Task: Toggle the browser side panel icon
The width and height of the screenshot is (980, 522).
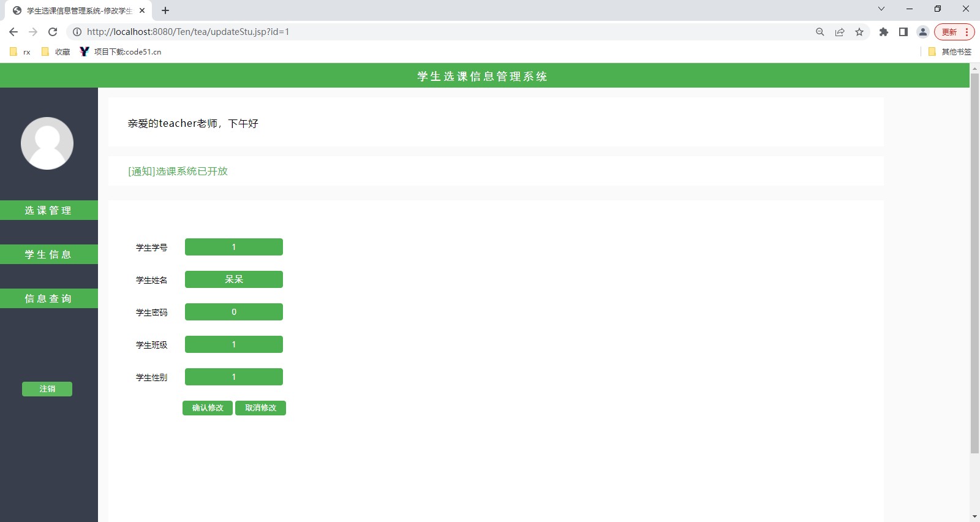Action: click(x=903, y=32)
